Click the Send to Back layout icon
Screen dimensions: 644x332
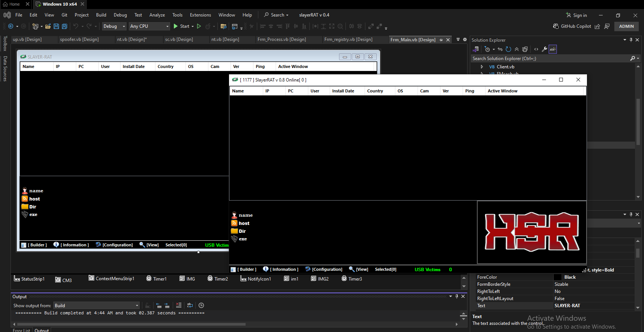(379, 26)
